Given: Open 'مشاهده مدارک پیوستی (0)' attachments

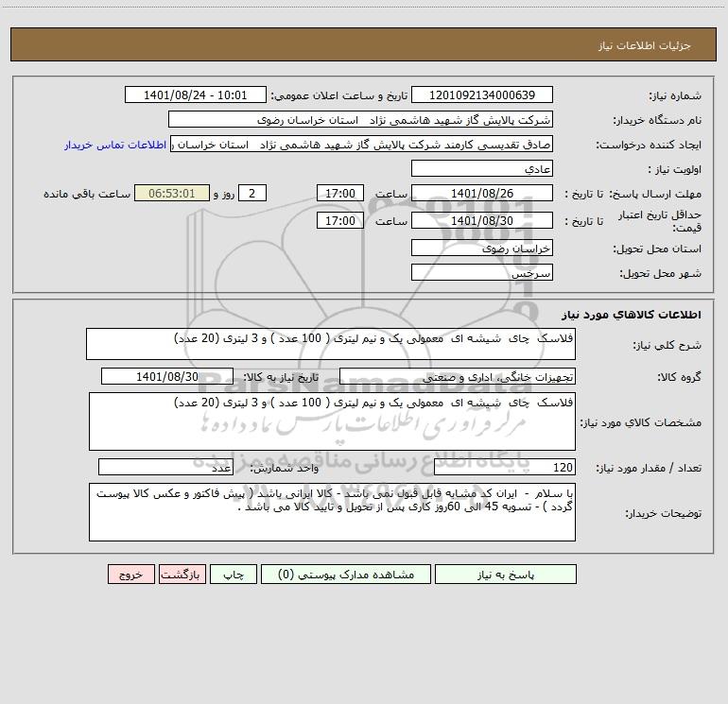Looking at the screenshot, I should (346, 574).
